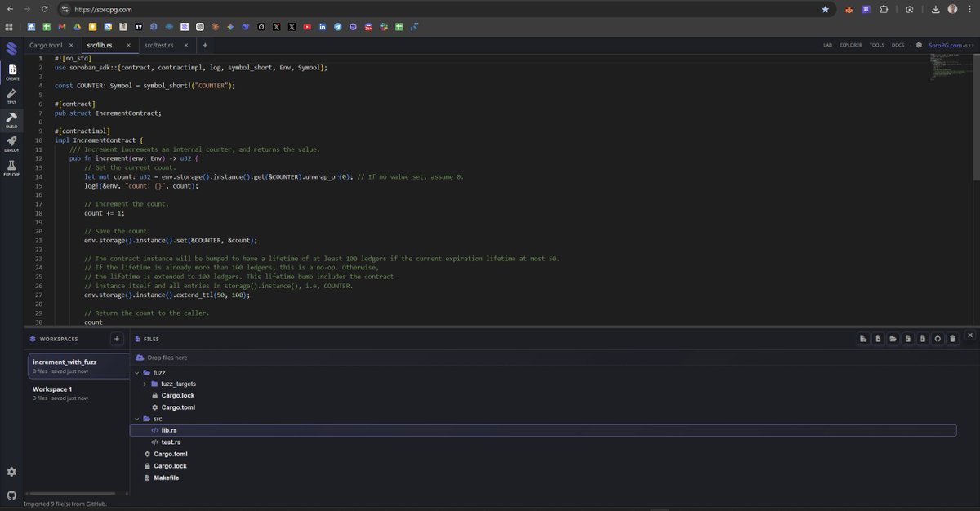
Task: Click the SoroPG logo in sidebar
Action: [x=11, y=49]
